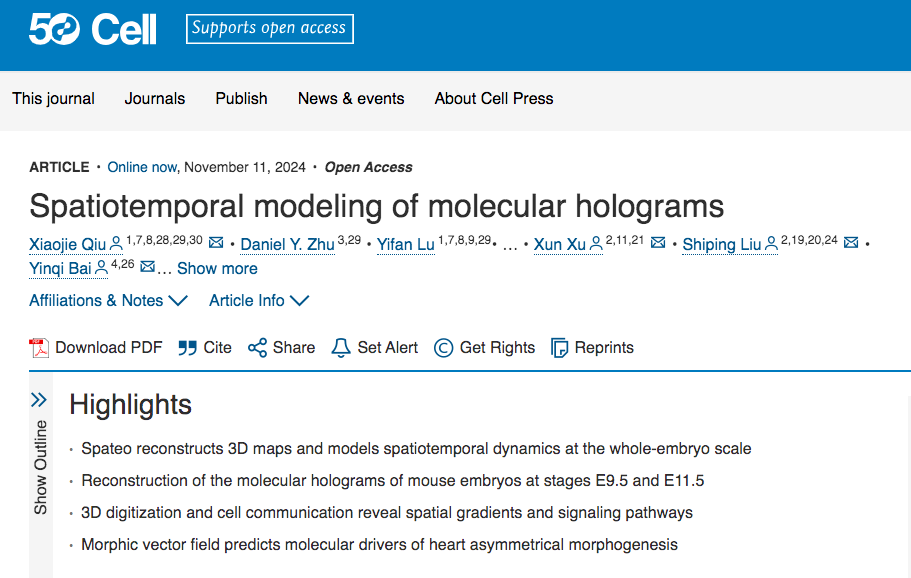Open the Publish menu item

(x=242, y=99)
